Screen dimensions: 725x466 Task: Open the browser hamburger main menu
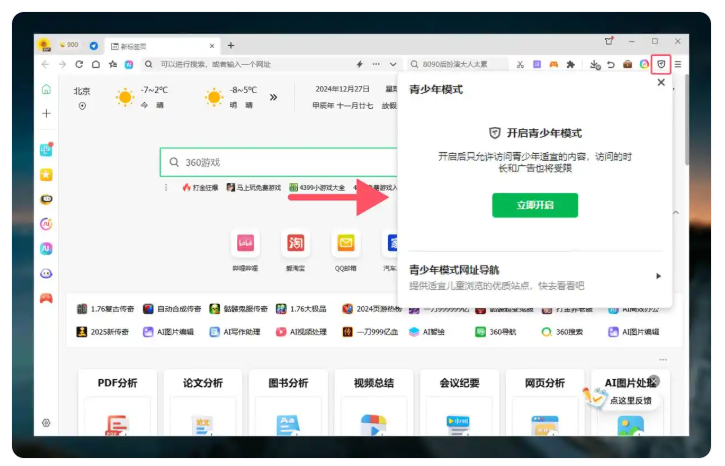click(678, 64)
